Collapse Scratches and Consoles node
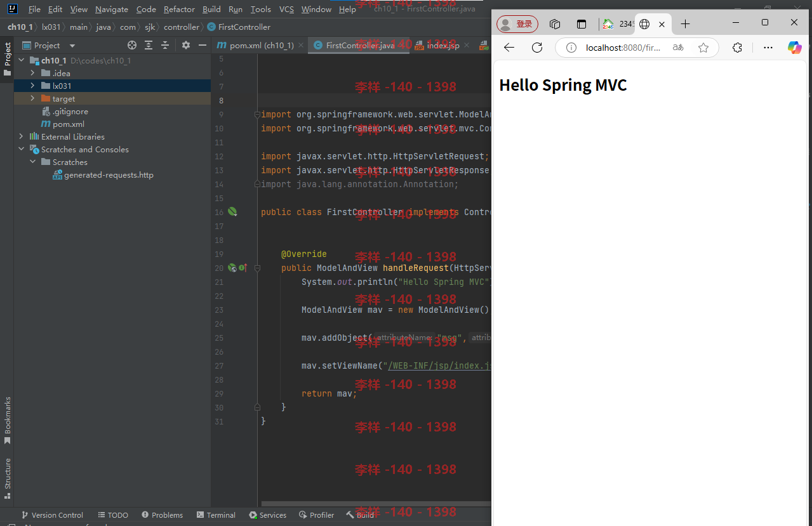The width and height of the screenshot is (812, 526). pos(21,149)
